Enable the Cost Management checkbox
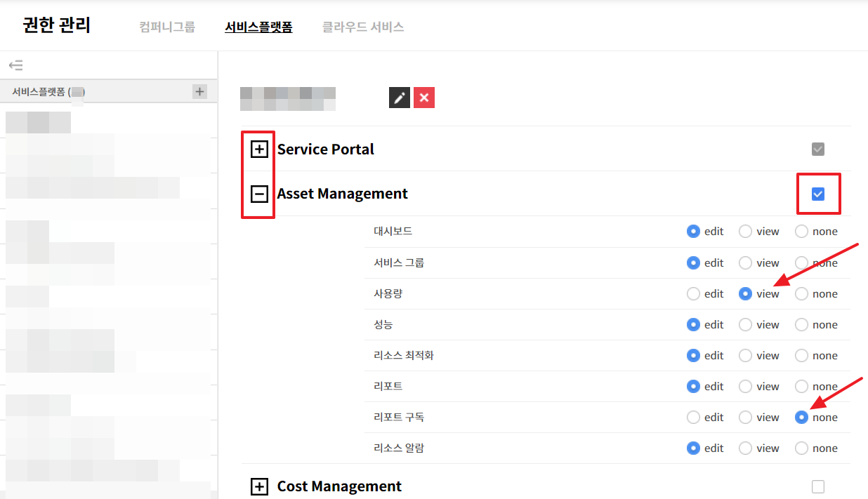The image size is (868, 499). (817, 486)
